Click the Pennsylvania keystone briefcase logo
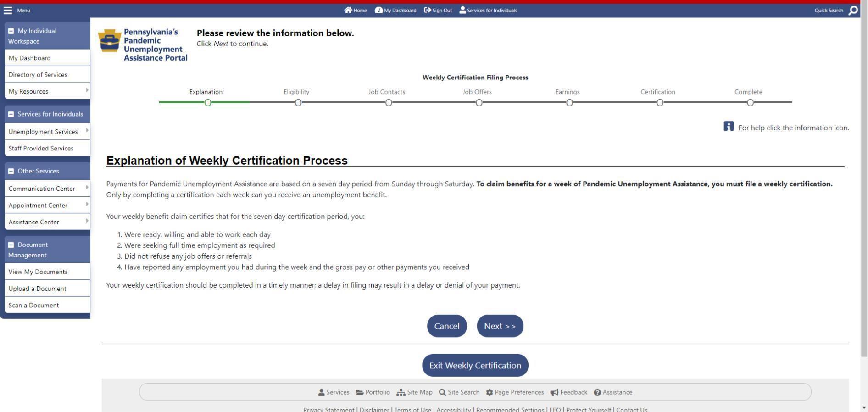Image resolution: width=868 pixels, height=412 pixels. pyautogui.click(x=110, y=41)
